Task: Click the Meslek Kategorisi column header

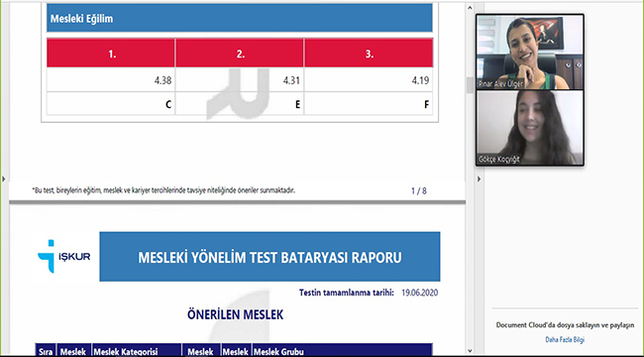Action: tap(126, 352)
